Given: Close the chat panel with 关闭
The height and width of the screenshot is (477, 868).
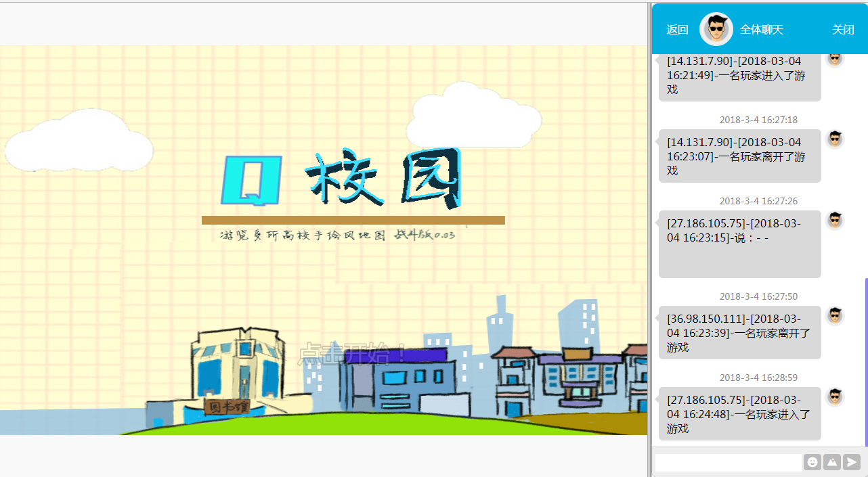Looking at the screenshot, I should [843, 30].
